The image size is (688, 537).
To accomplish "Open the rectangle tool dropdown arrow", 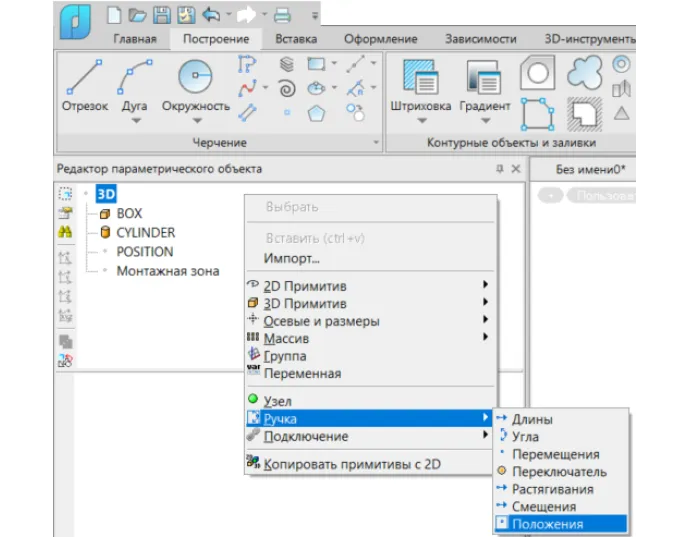I will pyautogui.click(x=334, y=64).
